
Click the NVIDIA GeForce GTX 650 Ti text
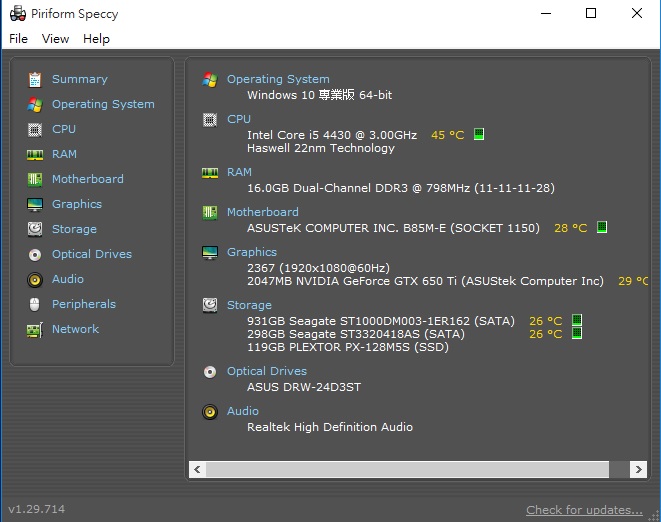coord(425,281)
